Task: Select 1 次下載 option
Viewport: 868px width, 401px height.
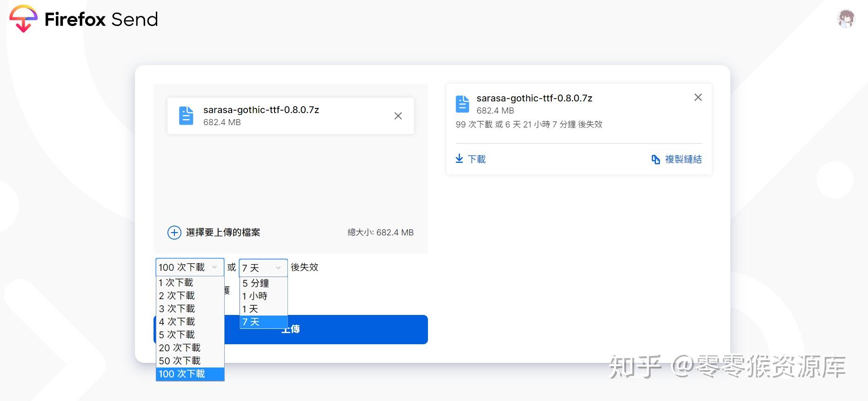Action: click(190, 283)
